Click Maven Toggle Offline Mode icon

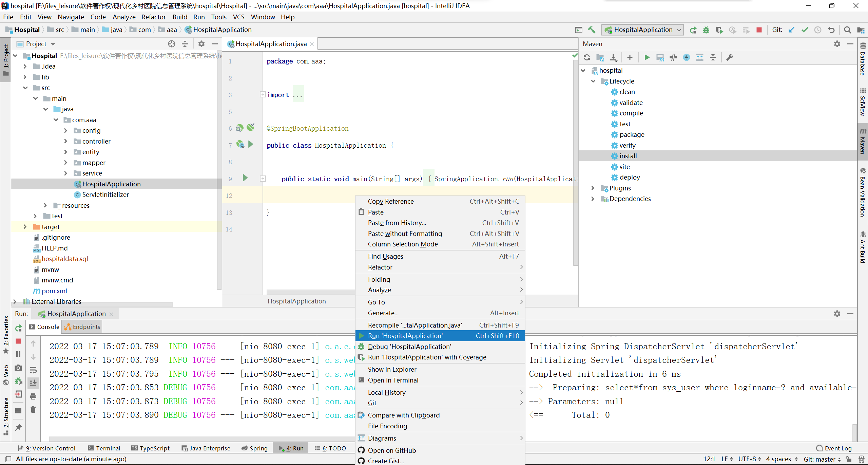673,57
